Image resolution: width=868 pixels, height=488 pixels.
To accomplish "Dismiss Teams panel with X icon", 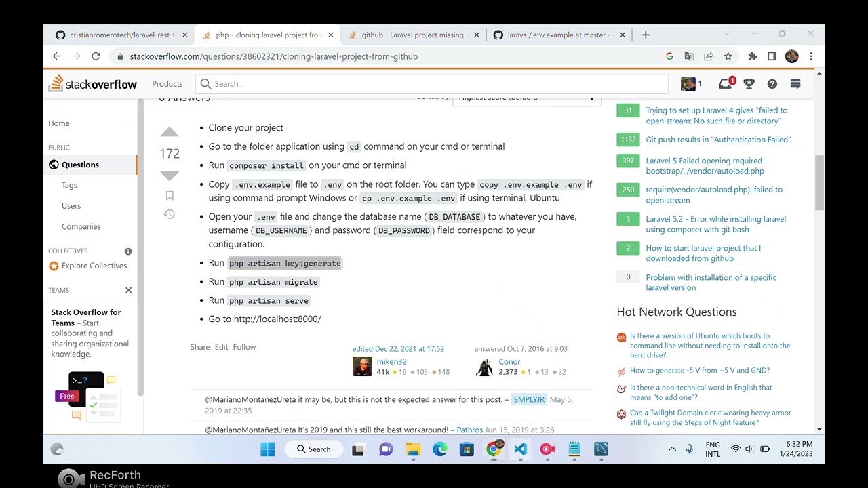I will click(128, 290).
